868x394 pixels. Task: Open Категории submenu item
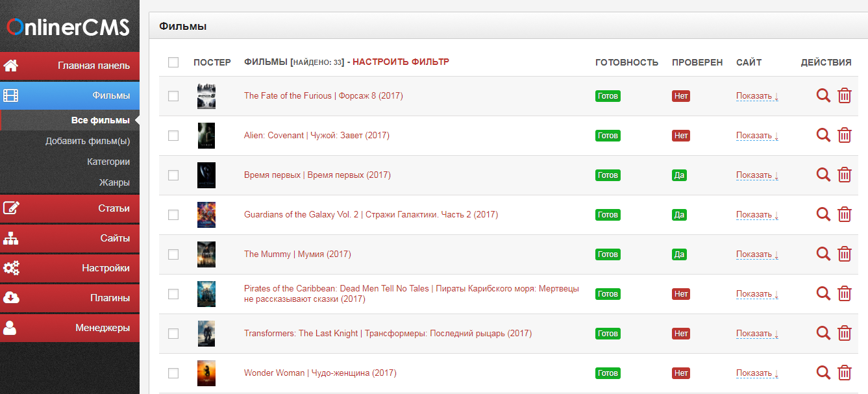click(108, 162)
